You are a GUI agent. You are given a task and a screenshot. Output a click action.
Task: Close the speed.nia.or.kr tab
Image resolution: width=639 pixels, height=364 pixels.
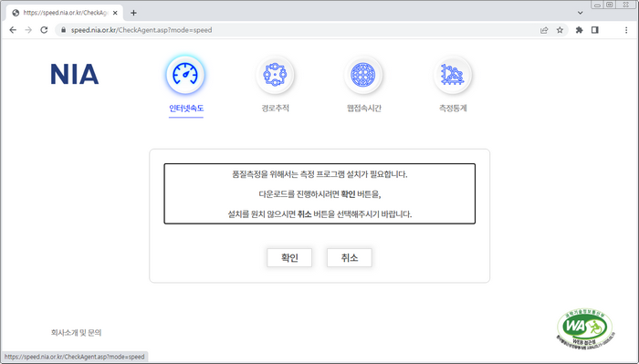115,13
